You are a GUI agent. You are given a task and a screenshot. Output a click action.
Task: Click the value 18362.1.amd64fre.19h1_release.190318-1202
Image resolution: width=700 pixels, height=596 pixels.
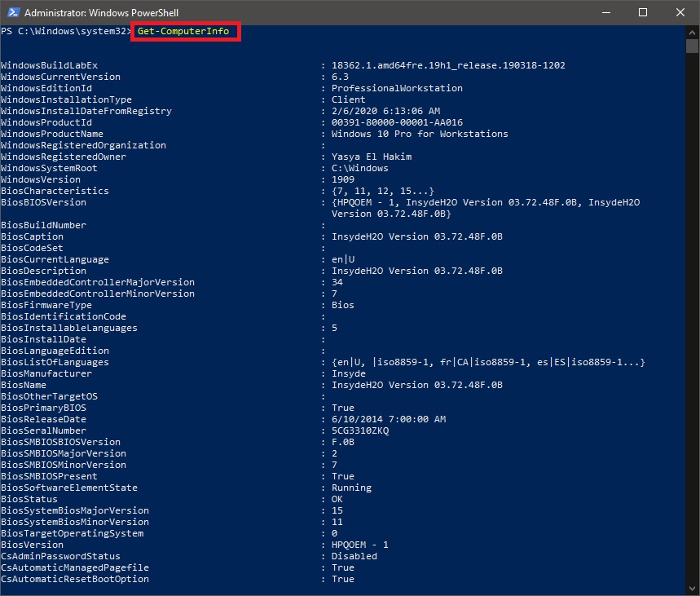pyautogui.click(x=448, y=66)
